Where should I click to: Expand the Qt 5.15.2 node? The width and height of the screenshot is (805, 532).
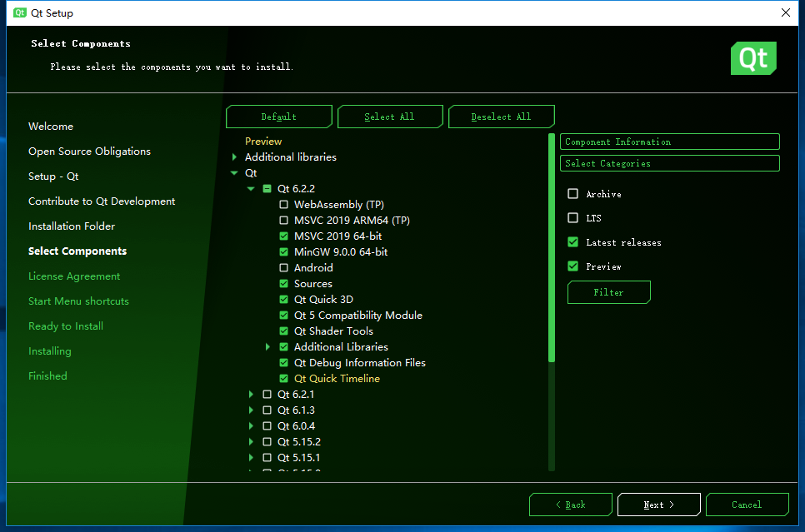click(x=251, y=442)
